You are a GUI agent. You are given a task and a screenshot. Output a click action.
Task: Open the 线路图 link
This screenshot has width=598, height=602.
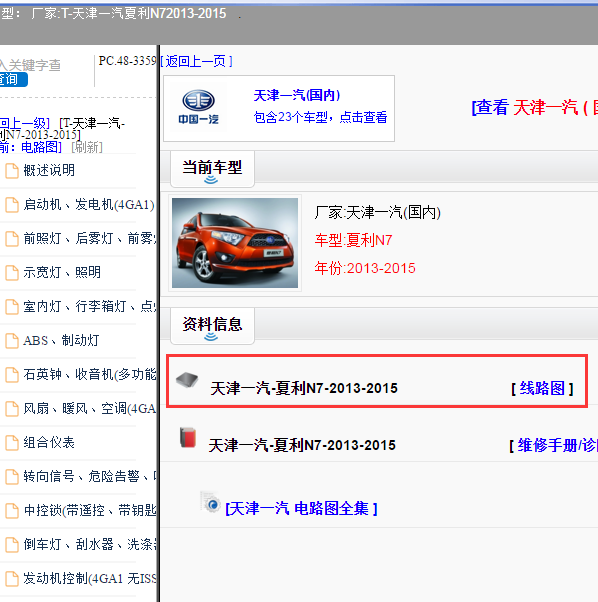[542, 389]
